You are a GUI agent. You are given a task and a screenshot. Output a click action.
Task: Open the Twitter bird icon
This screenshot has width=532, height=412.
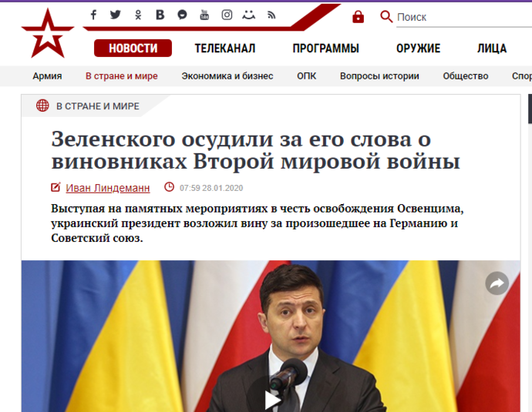[x=116, y=15]
